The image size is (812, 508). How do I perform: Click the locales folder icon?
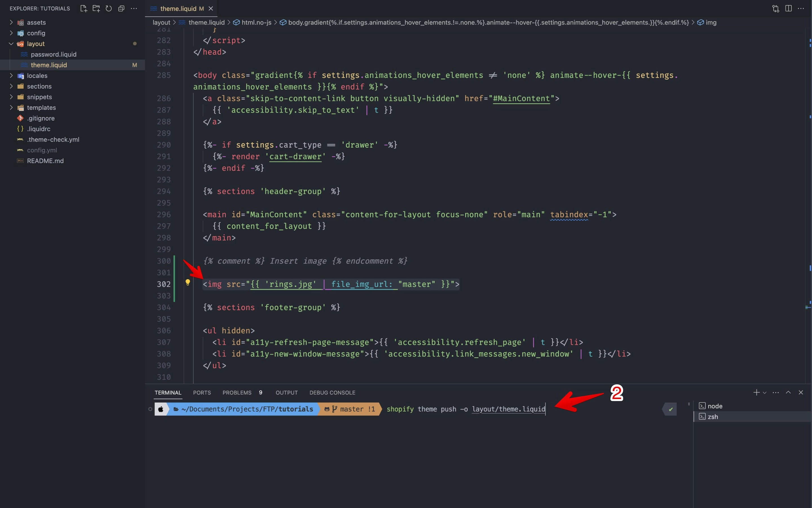tap(21, 76)
